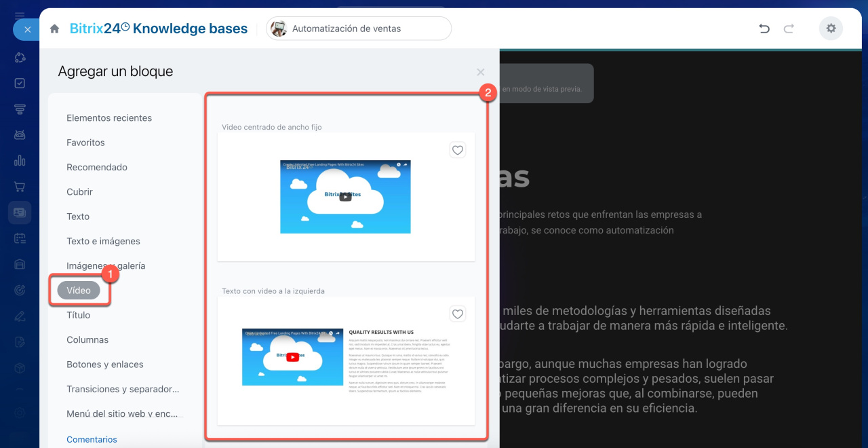Open the tasks checkmark icon in sidebar
Screen dimensions: 868x448
point(20,83)
